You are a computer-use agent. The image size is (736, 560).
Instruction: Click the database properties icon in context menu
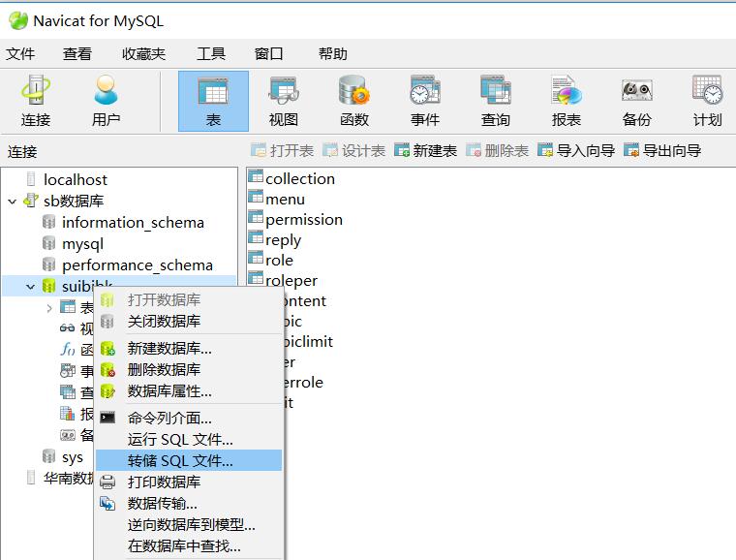point(107,391)
